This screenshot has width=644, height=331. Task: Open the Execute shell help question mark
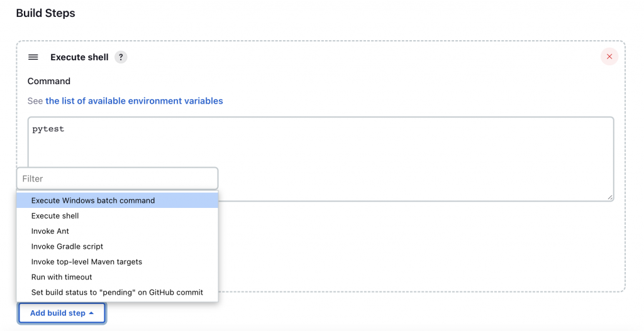[121, 57]
